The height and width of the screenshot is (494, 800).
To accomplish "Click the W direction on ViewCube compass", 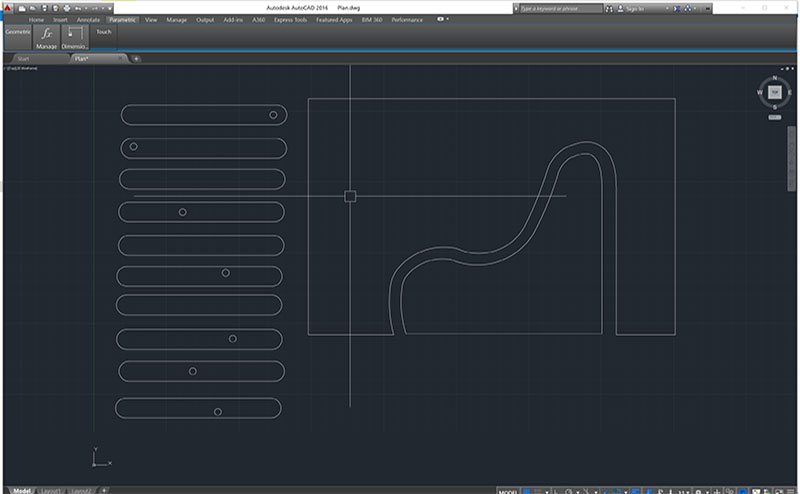I will [760, 92].
